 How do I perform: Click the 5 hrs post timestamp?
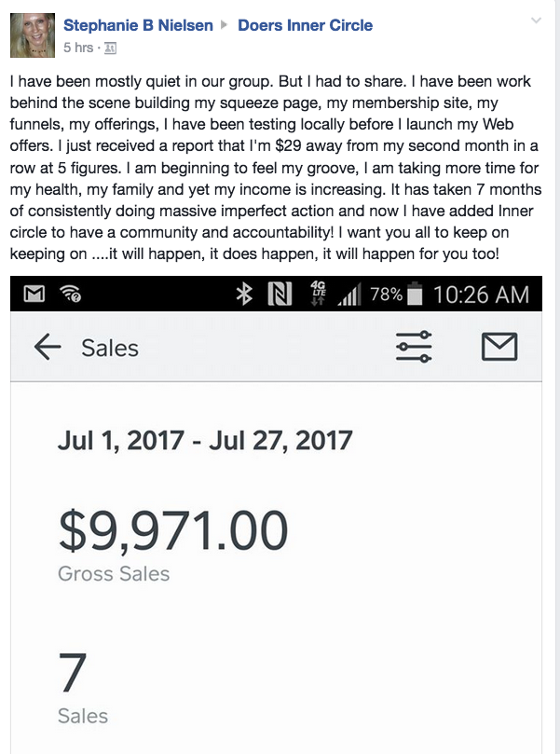tap(77, 47)
